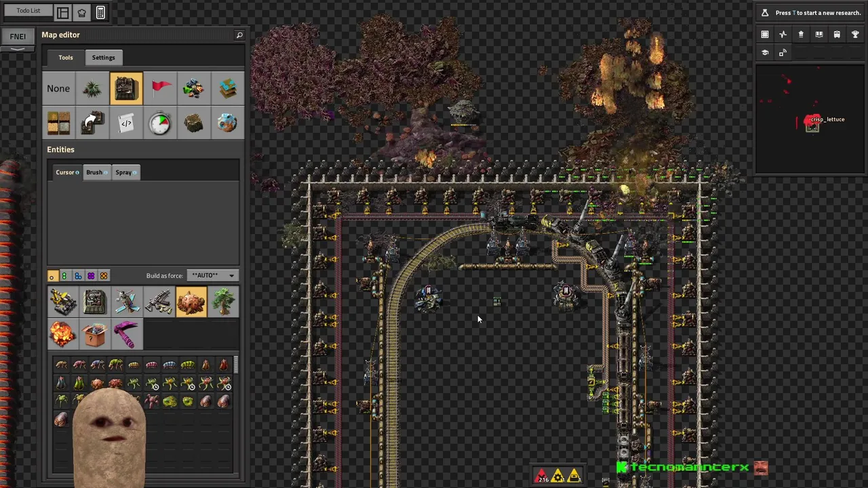The image size is (868, 488).
Task: Pick the lone egg entity in fourth row
Action: click(61, 420)
